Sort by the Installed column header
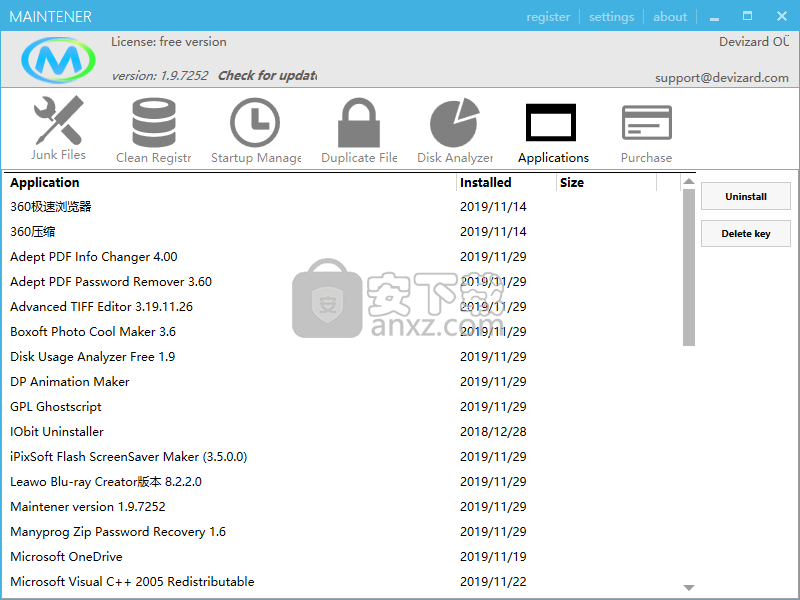This screenshot has height=600, width=800. [506, 183]
